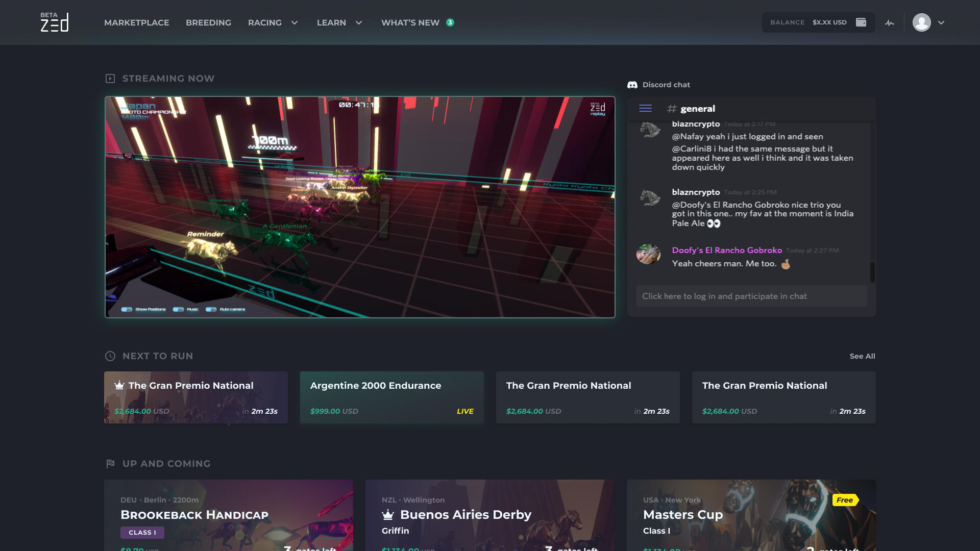
Task: Select the live Argentine 2000 Endurance race
Action: point(391,397)
